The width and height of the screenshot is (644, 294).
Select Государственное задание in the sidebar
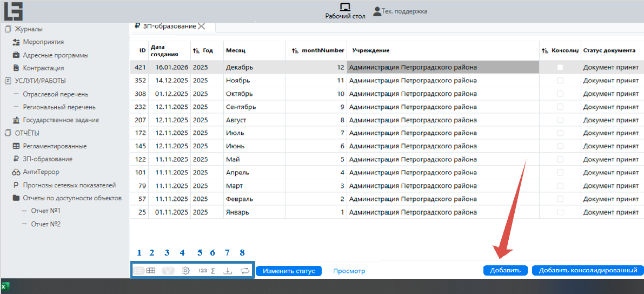tap(61, 120)
